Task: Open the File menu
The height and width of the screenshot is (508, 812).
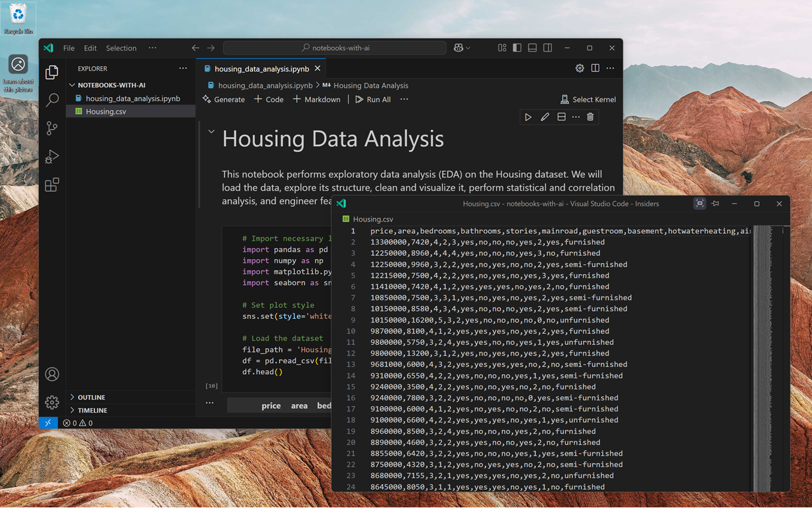Action: point(69,48)
